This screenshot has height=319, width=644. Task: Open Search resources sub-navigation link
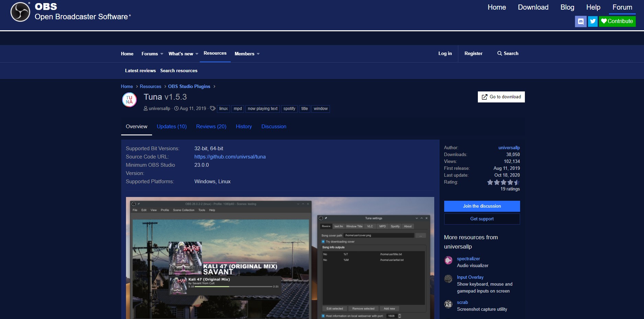click(179, 70)
